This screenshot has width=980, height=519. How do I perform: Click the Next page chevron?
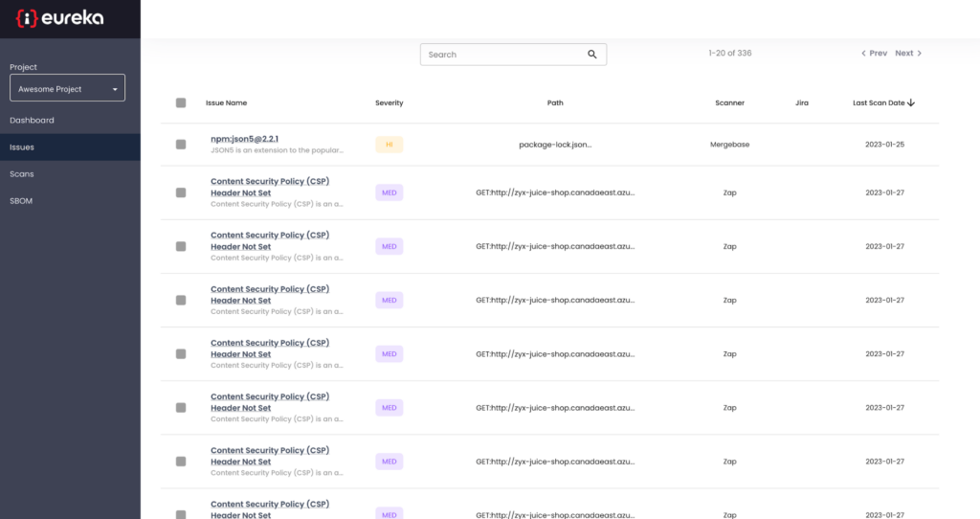920,54
